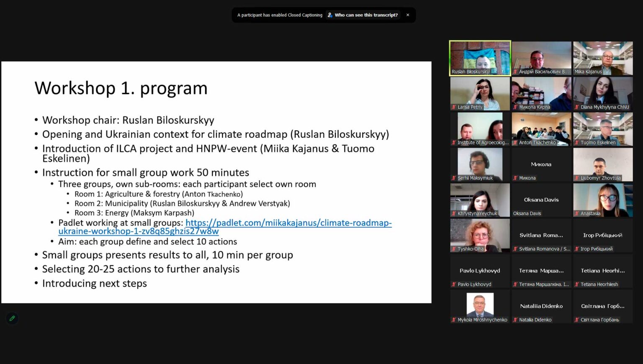The height and width of the screenshot is (364, 643).
Task: Select Андрій Васильович video thumbnail
Action: tap(541, 58)
